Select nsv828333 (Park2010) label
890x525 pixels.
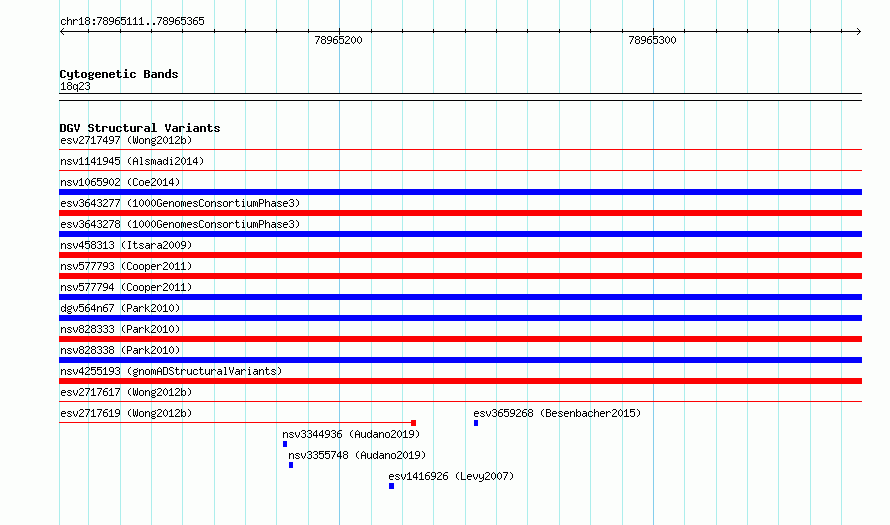point(120,329)
